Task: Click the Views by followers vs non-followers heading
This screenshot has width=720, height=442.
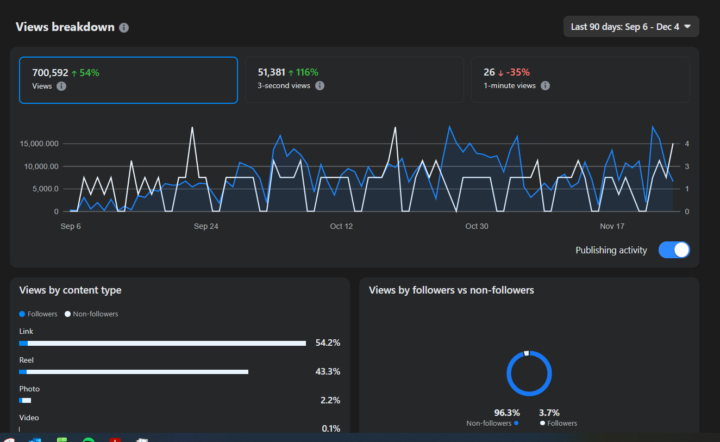Action: pos(451,290)
